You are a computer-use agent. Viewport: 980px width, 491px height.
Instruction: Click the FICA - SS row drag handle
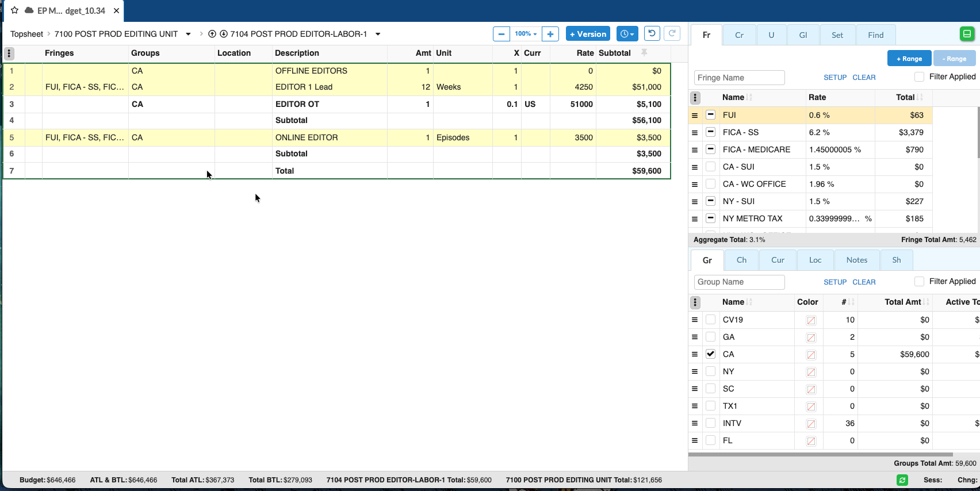[695, 133]
